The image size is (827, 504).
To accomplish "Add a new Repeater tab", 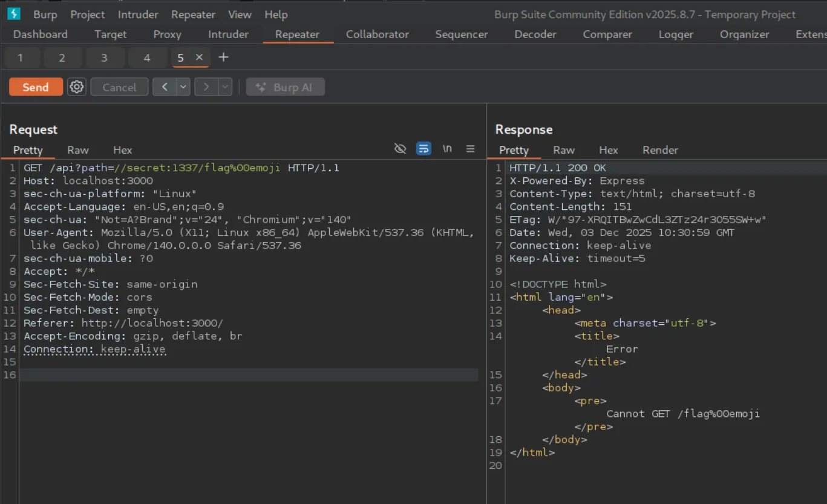I will (223, 57).
